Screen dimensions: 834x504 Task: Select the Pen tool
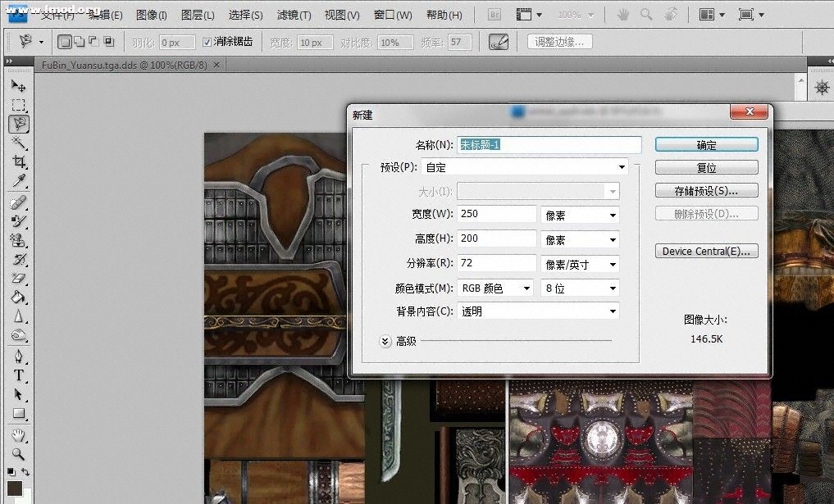[18, 356]
